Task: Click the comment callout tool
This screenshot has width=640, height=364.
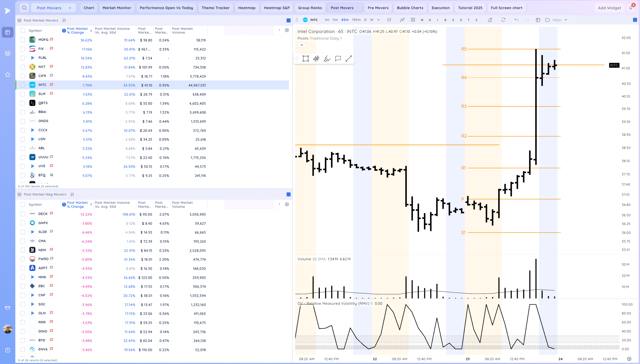Action: 338,59
